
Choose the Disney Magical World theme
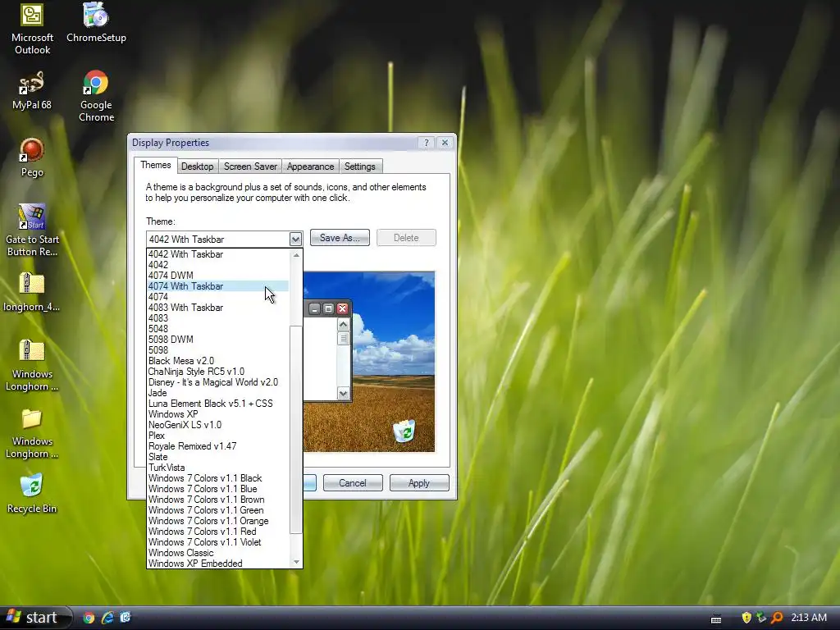tap(218, 382)
